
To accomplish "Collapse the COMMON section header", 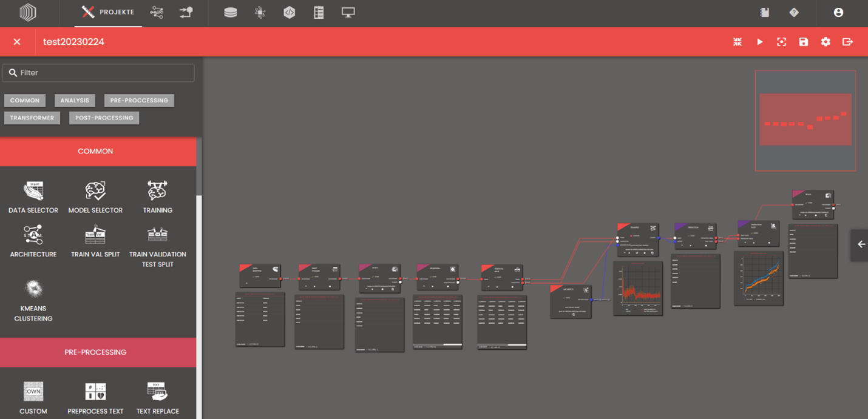I will [98, 152].
